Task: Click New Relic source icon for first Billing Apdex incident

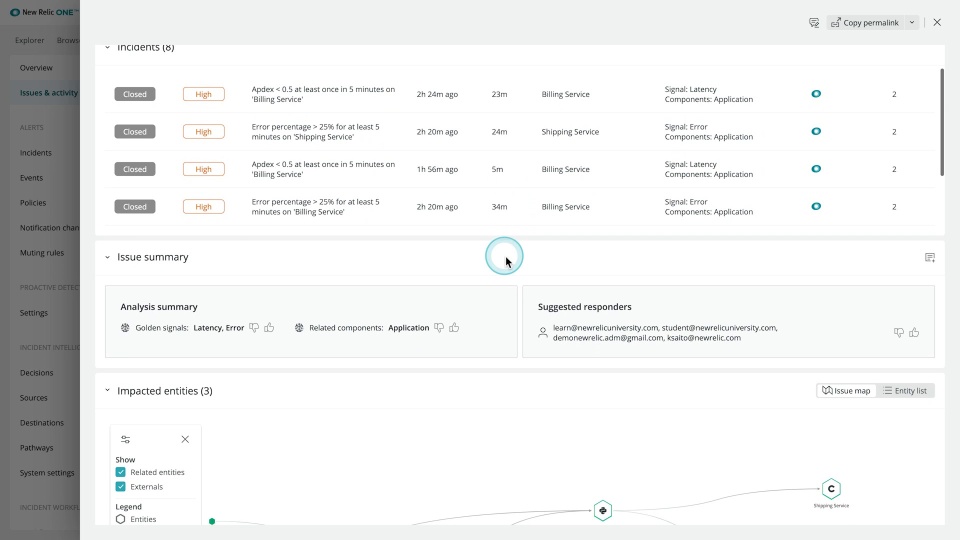Action: (x=816, y=94)
